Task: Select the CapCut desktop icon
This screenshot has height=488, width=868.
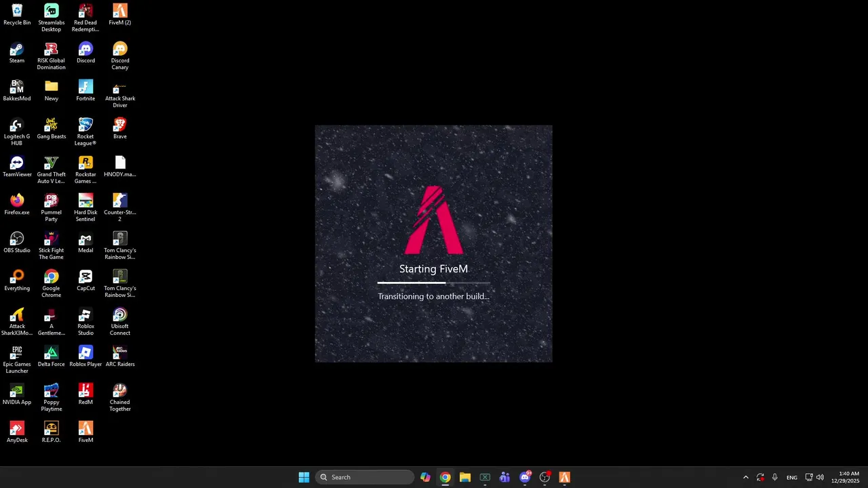Action: pos(85,281)
